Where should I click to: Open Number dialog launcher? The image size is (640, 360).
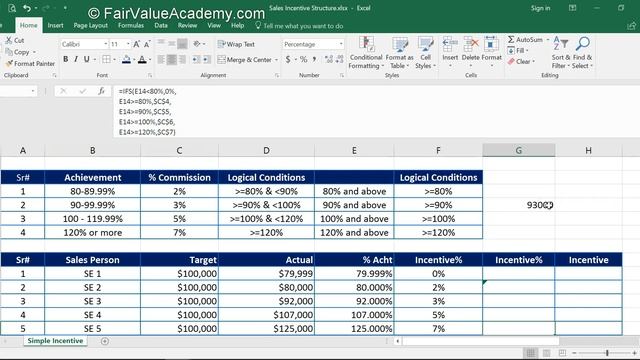(x=342, y=76)
